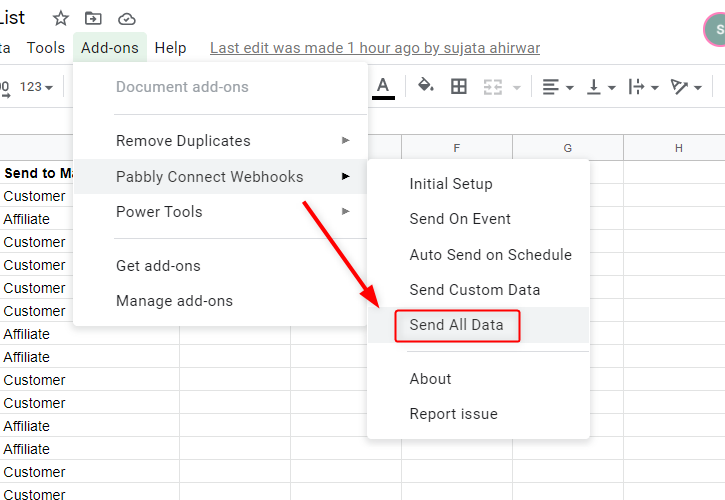
Task: Click the merge cells icon
Action: pyautogui.click(x=493, y=87)
